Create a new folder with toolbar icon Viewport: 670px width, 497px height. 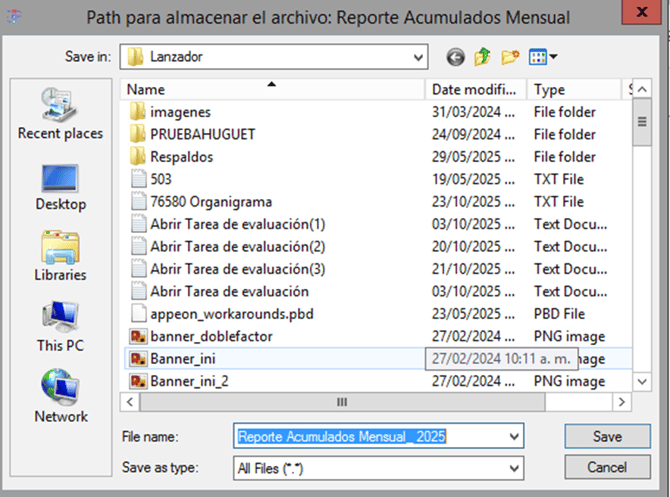[511, 58]
